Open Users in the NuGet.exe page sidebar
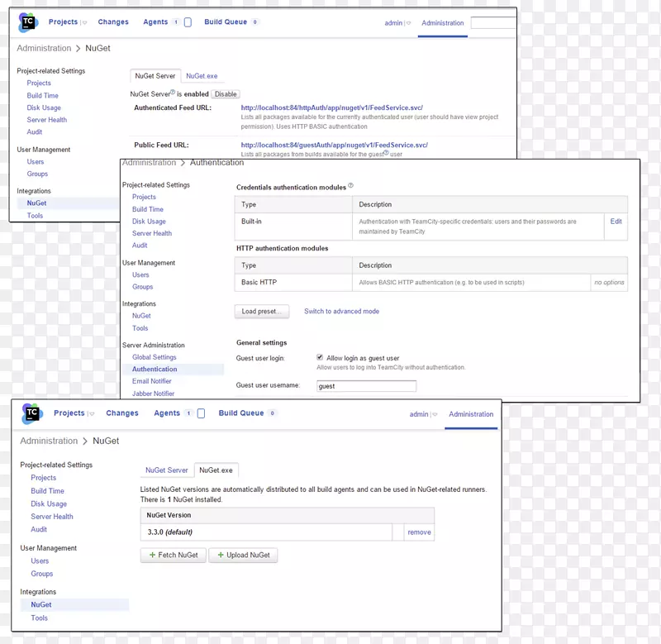 pyautogui.click(x=40, y=561)
